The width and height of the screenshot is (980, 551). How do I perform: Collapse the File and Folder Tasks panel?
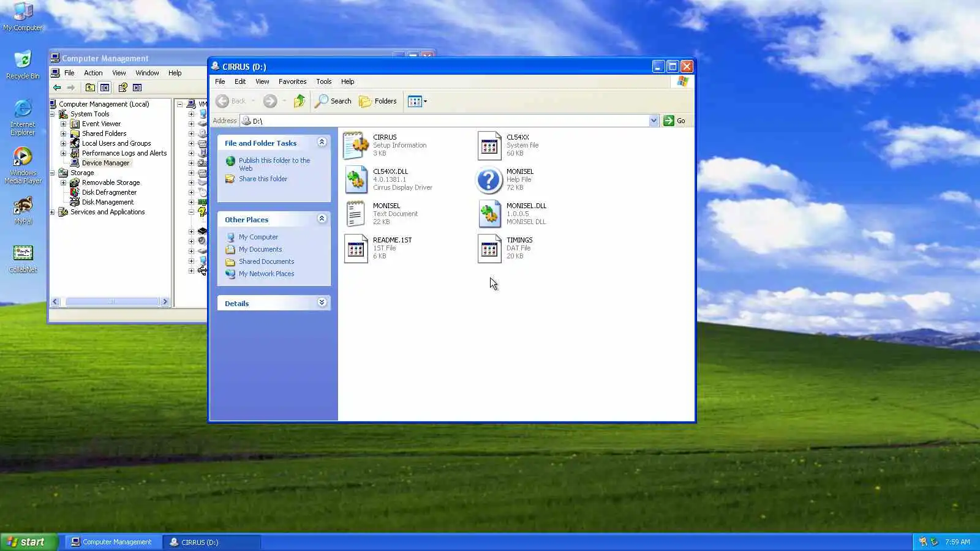[322, 142]
